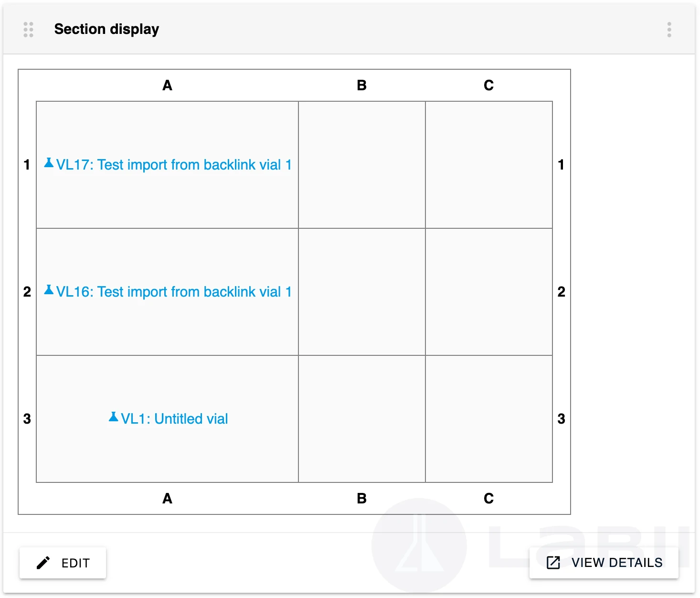The image size is (700, 598).
Task: Open the VL1 Untitled vial link
Action: click(x=174, y=419)
